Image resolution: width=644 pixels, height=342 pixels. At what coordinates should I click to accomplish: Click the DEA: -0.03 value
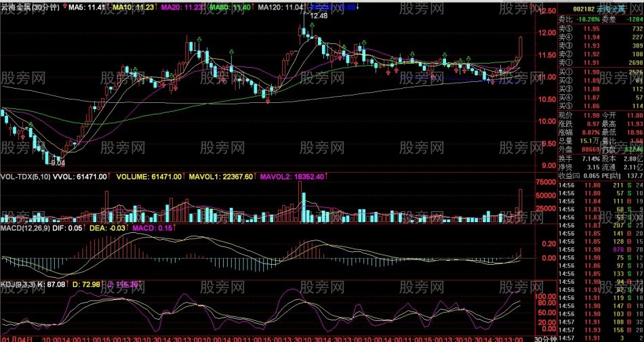[107, 228]
